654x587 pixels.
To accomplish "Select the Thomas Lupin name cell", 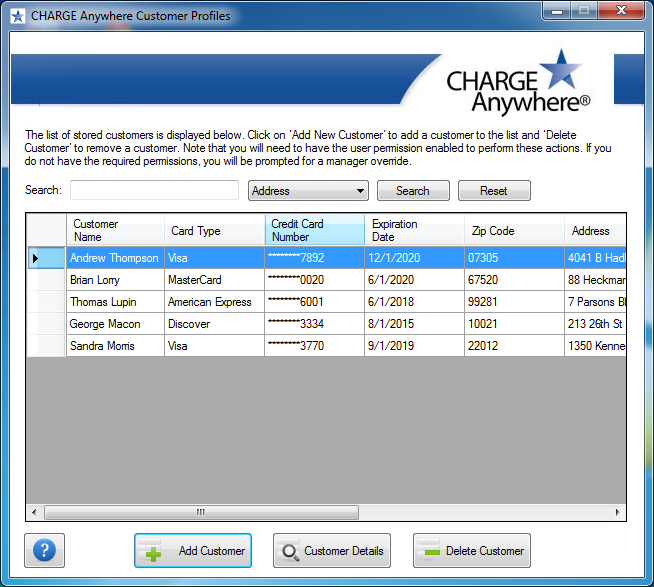I will pyautogui.click(x=115, y=302).
